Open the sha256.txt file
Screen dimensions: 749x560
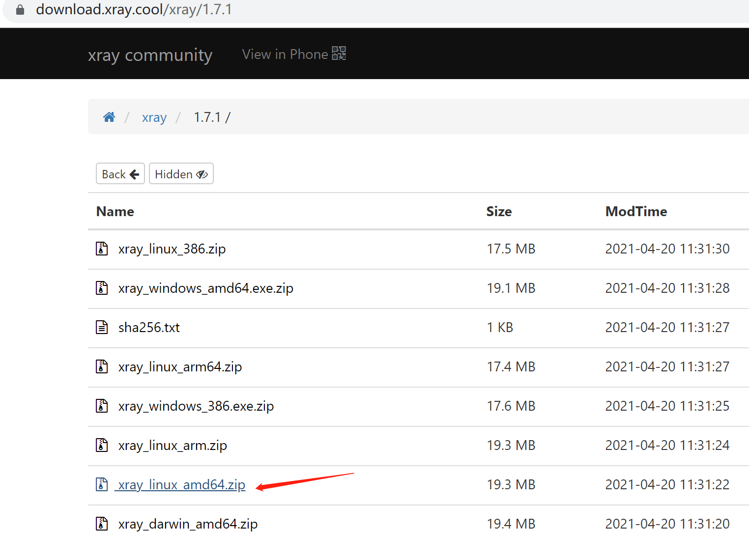tap(149, 328)
